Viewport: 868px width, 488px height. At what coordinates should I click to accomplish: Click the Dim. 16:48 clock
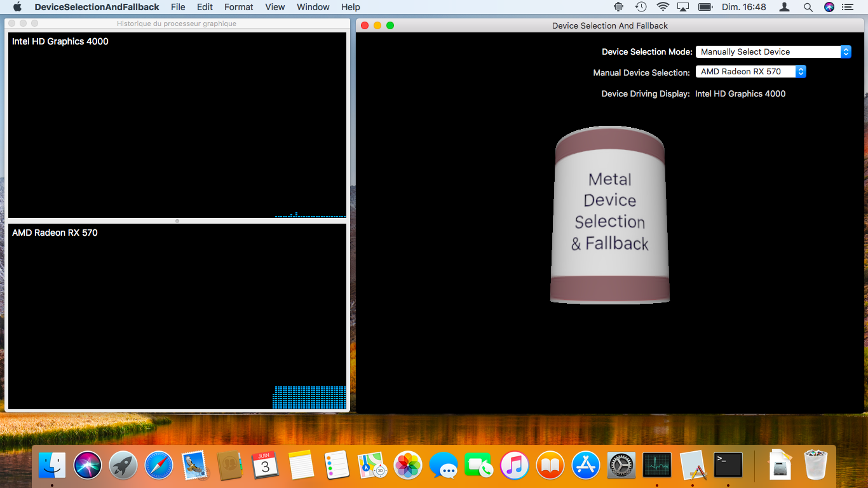744,7
